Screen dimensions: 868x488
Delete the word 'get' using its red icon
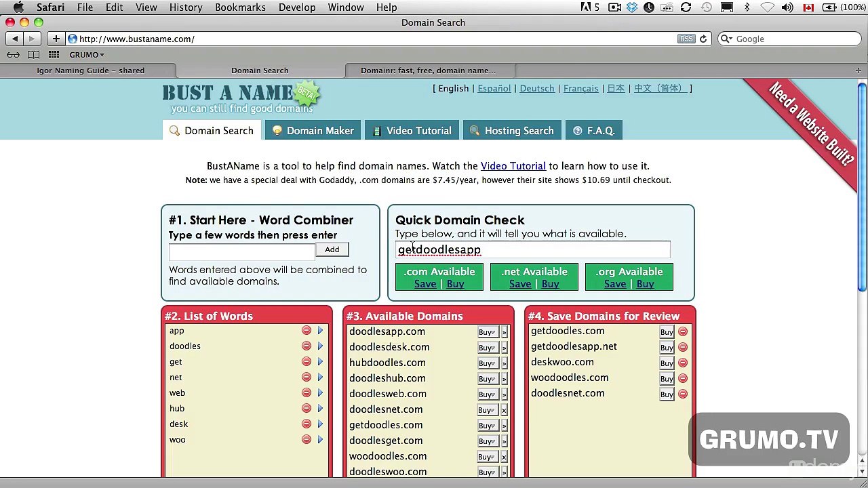tap(307, 362)
